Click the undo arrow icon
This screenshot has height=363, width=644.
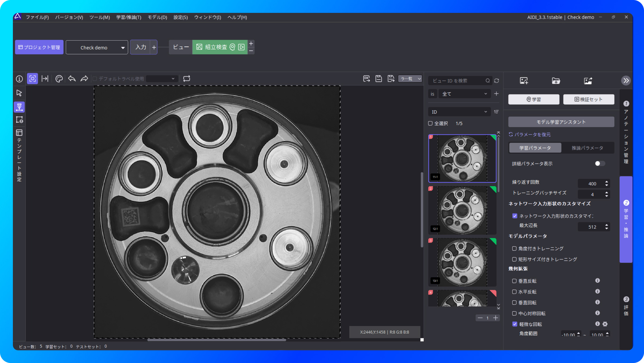(x=72, y=79)
